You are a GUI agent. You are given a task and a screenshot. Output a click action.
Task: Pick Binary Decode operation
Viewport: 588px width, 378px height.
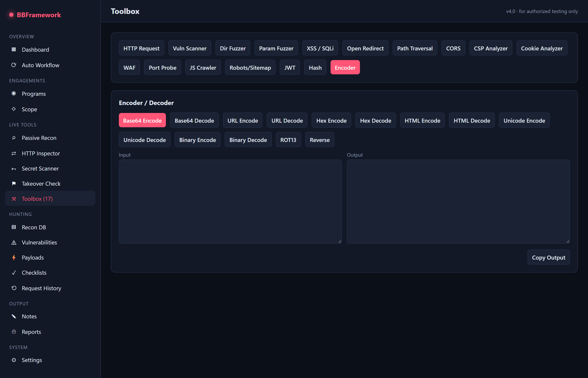click(x=248, y=140)
